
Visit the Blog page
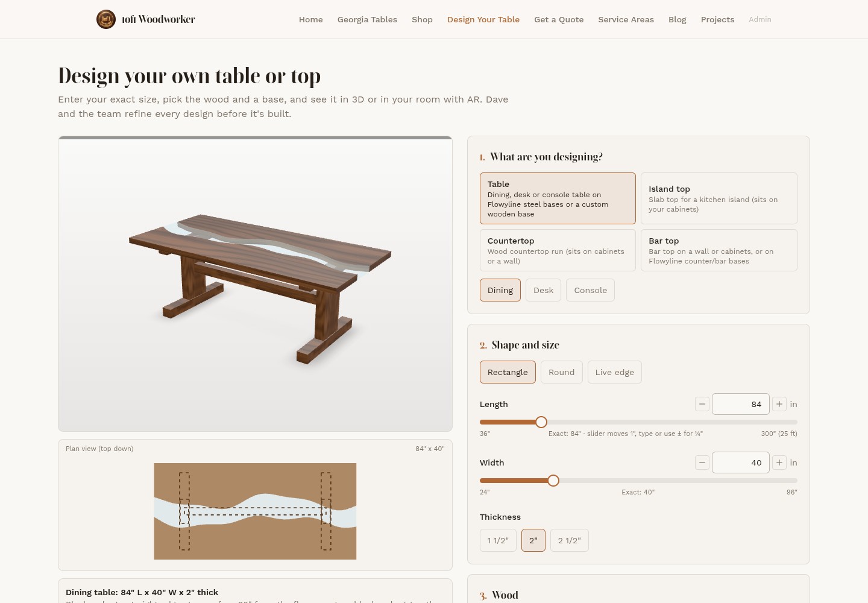tap(678, 19)
